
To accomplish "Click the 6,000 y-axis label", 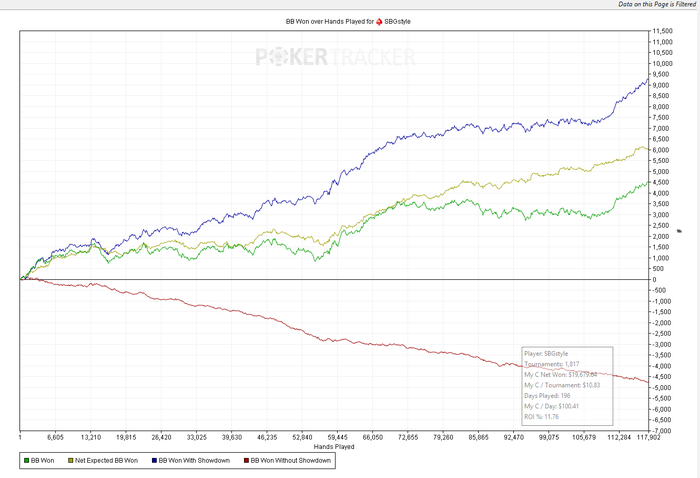I will coord(661,150).
